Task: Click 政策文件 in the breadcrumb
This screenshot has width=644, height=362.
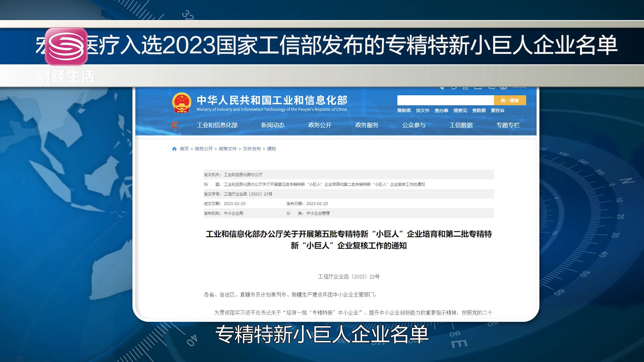Action: tap(228, 149)
